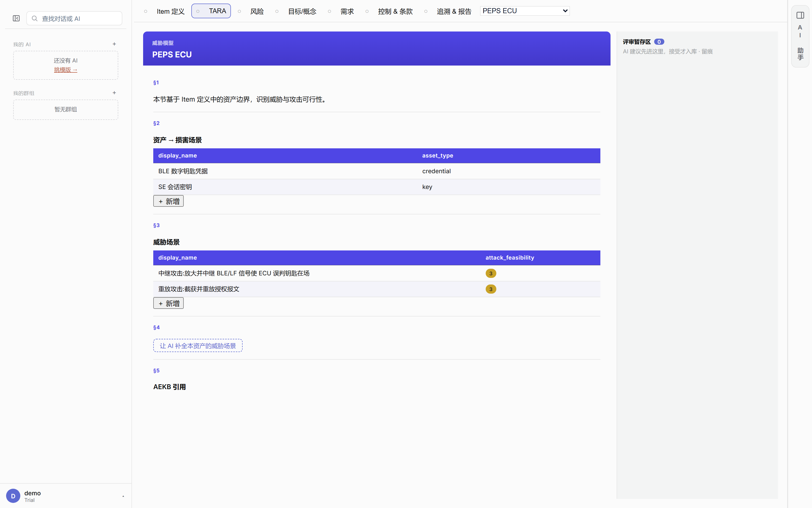Click the 评审暂存区 panel title
This screenshot has height=508, width=812.
tap(636, 42)
